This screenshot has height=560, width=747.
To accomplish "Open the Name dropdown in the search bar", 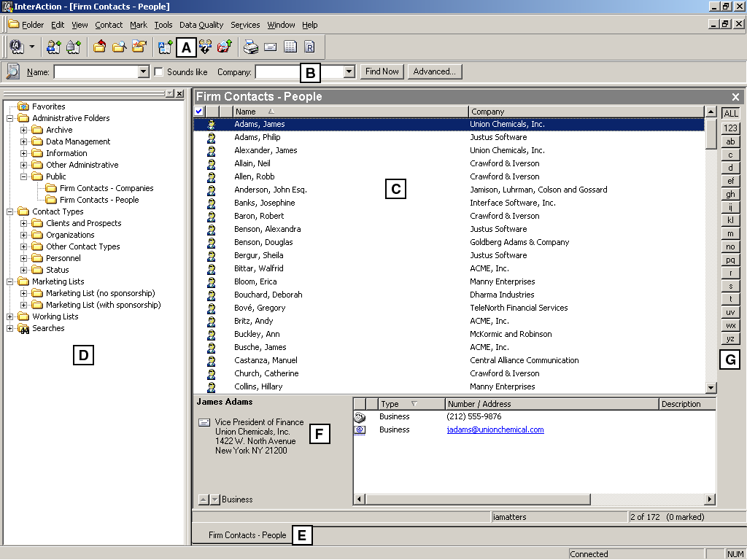I will 144,71.
